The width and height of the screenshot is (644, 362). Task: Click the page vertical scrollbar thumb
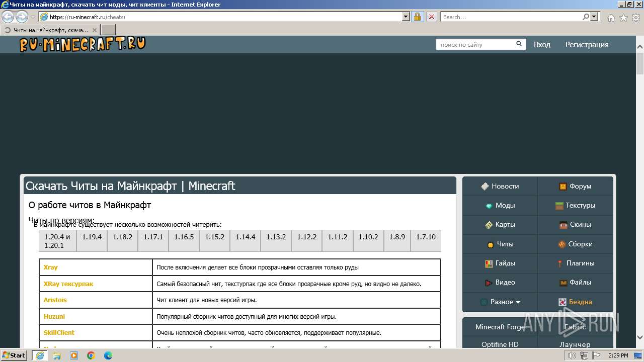[640, 64]
